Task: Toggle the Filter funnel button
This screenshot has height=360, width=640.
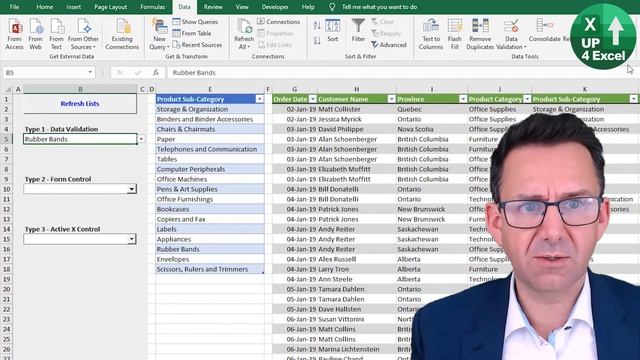Action: tap(358, 31)
